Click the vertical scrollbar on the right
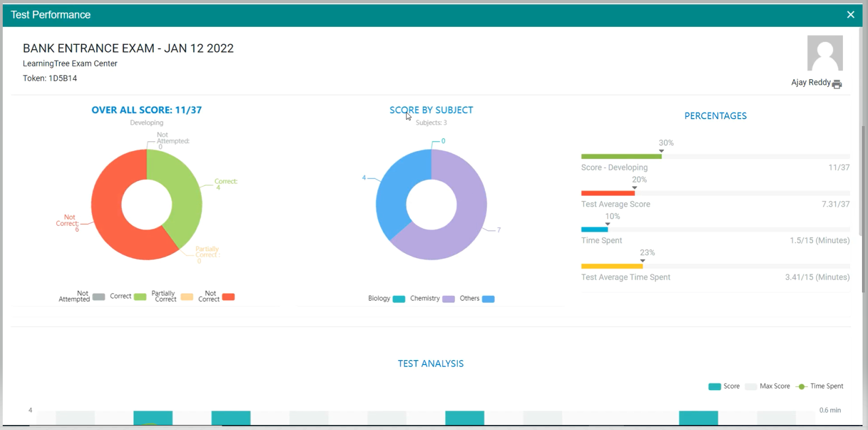 (863, 180)
